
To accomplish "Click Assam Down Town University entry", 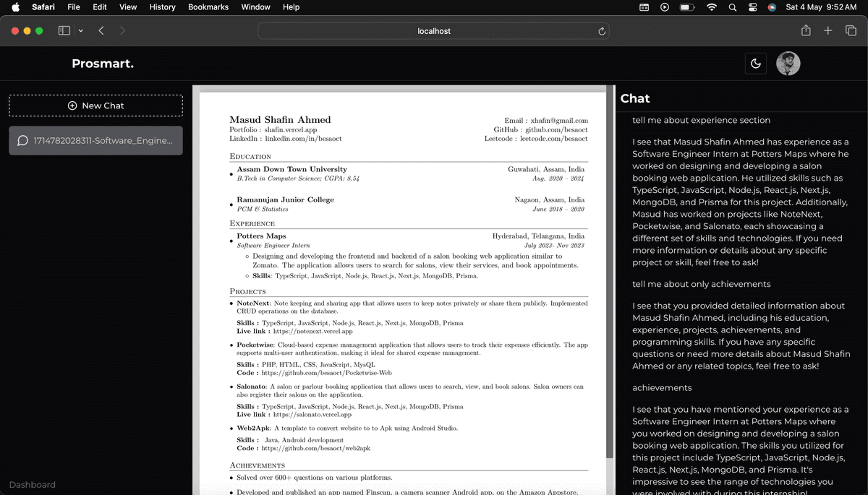I will 292,169.
